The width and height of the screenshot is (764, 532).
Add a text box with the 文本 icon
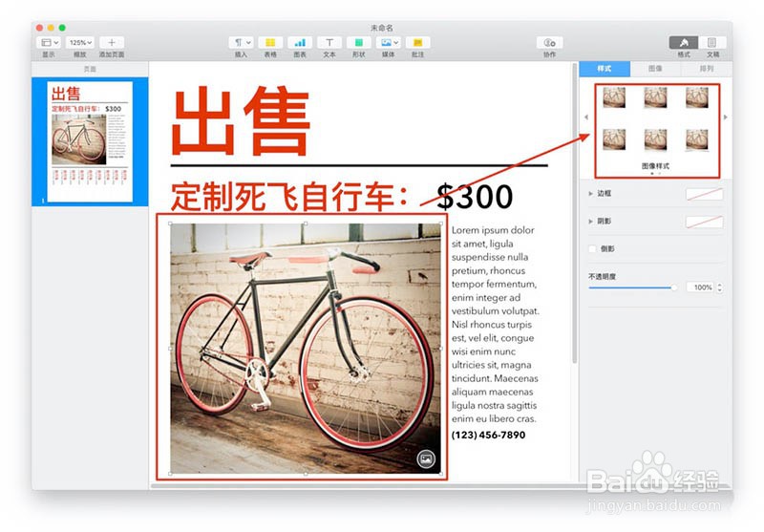[329, 42]
